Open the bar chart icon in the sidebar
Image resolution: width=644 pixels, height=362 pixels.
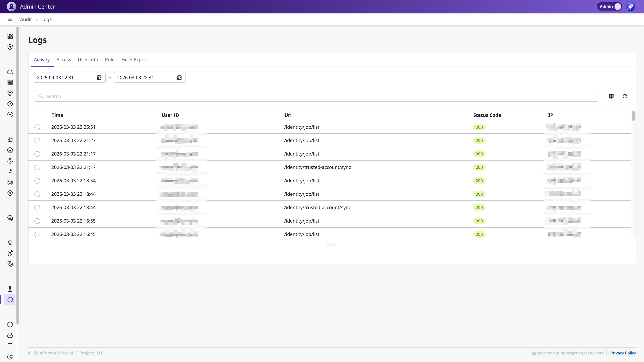(10, 139)
